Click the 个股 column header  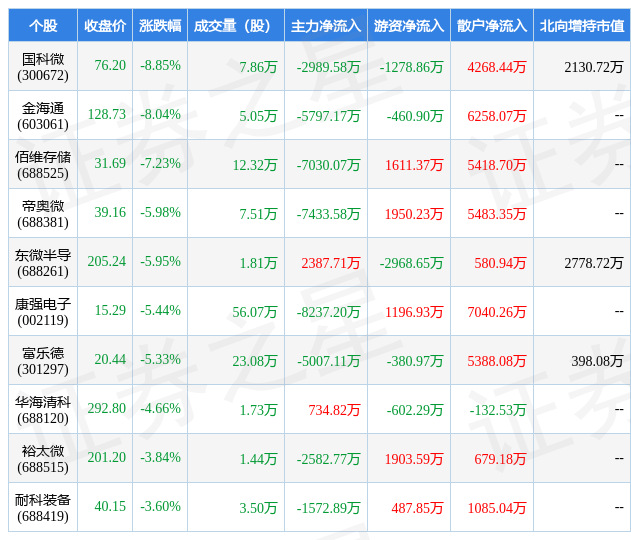[x=43, y=26]
